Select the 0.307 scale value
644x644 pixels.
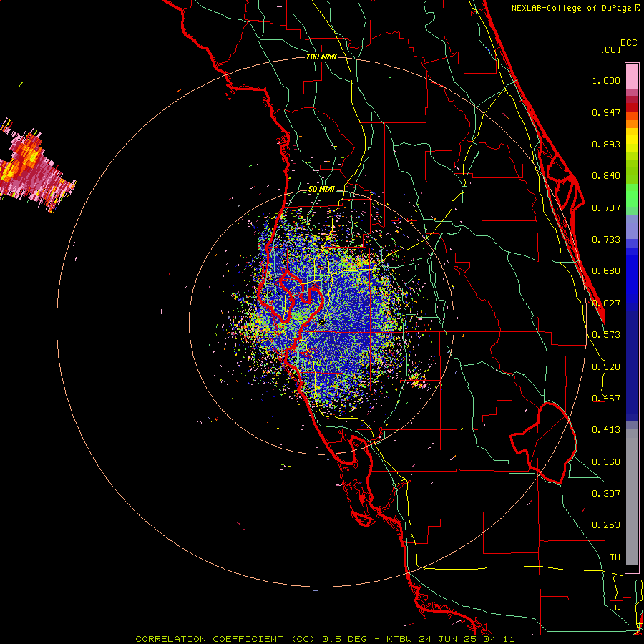pos(606,494)
